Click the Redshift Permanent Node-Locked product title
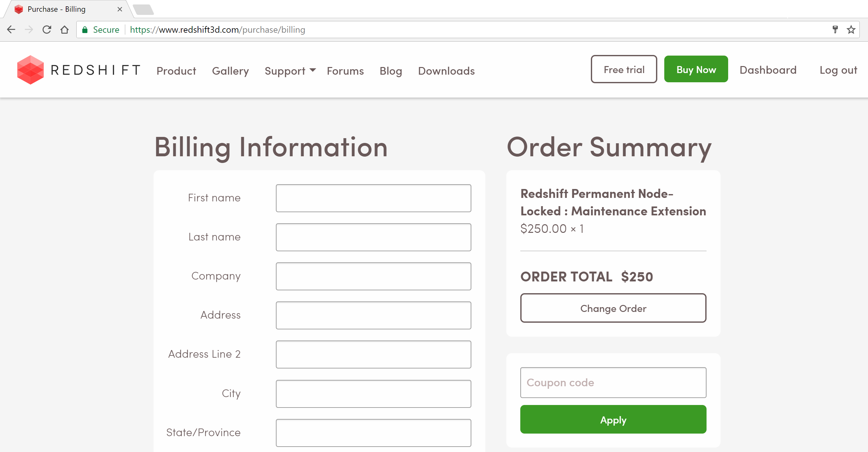The image size is (868, 452). [613, 202]
